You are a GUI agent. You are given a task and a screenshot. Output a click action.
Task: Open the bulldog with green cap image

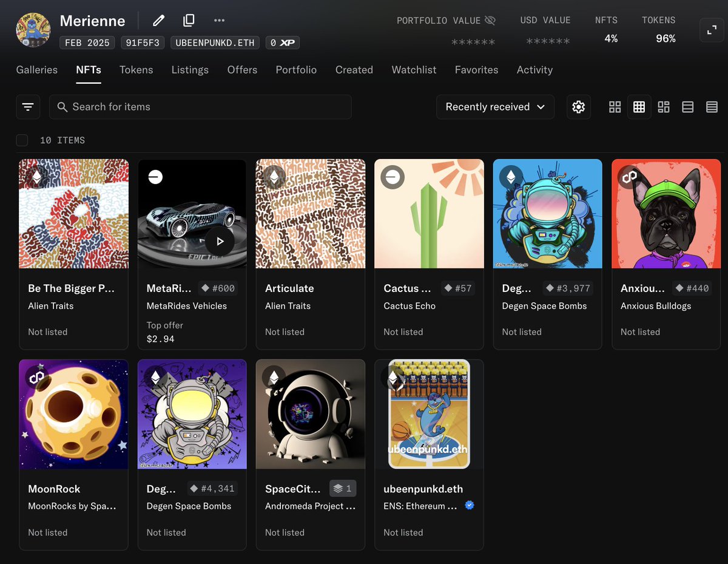pos(666,214)
